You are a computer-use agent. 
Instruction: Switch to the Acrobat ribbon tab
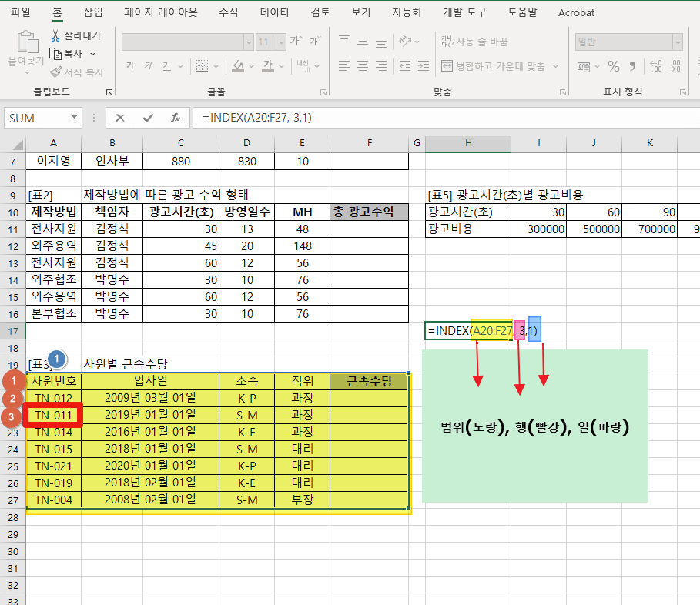pyautogui.click(x=576, y=12)
